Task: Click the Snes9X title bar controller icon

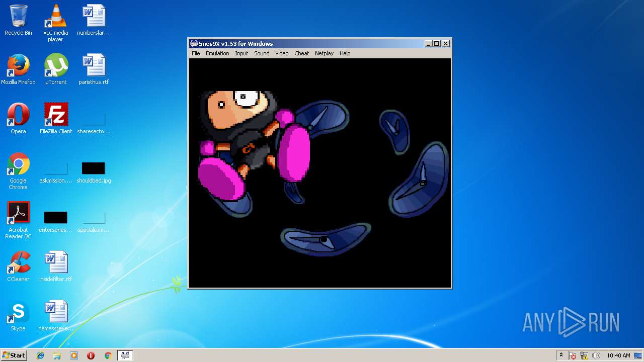Action: [x=194, y=44]
